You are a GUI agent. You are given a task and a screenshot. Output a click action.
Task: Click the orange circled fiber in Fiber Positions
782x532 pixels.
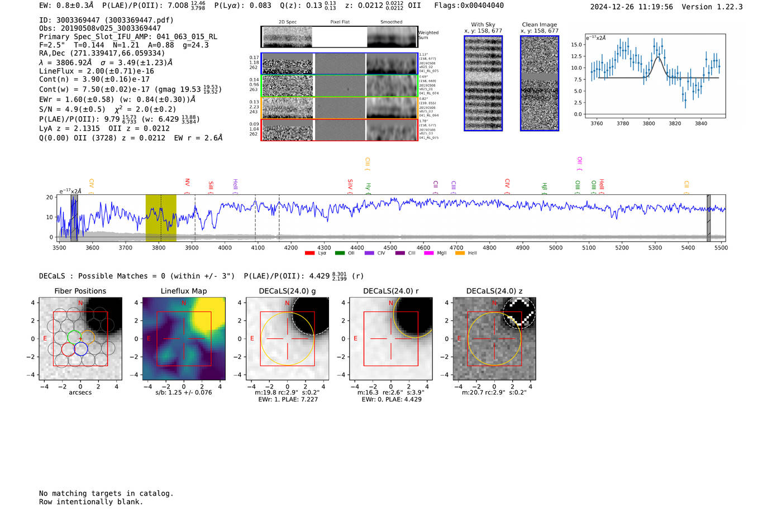point(88,337)
